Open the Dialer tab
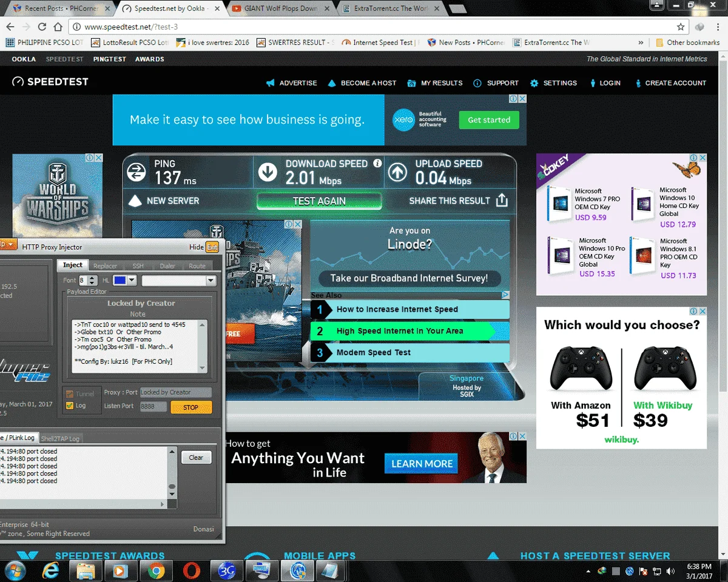This screenshot has height=582, width=728. 167,266
